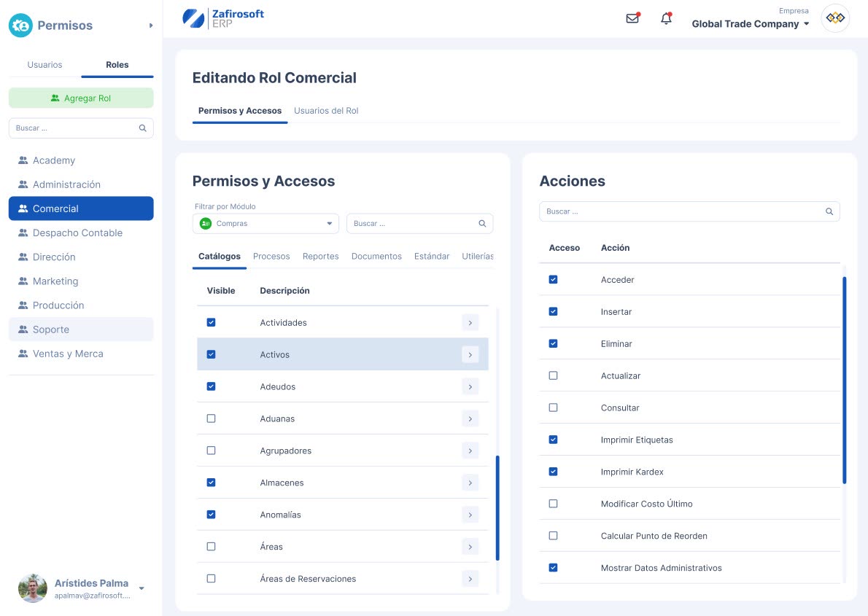Click the Imprimir Kardex action text
Image resolution: width=868 pixels, height=616 pixels.
pyautogui.click(x=632, y=472)
